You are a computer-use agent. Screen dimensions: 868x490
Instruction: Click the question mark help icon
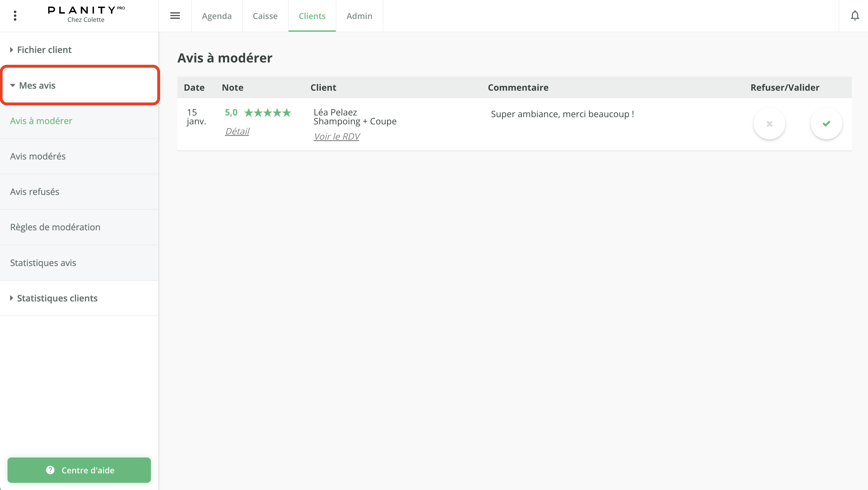[50, 470]
